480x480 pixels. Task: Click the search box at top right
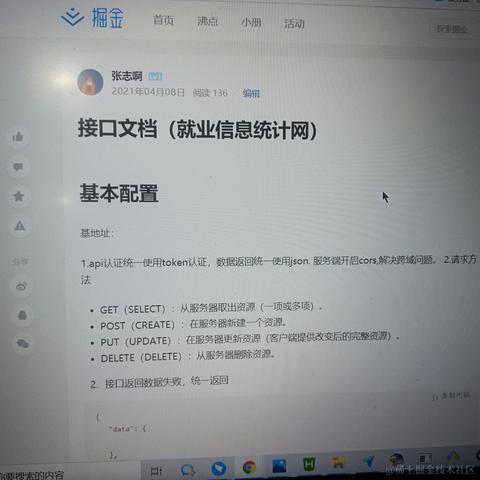point(454,29)
